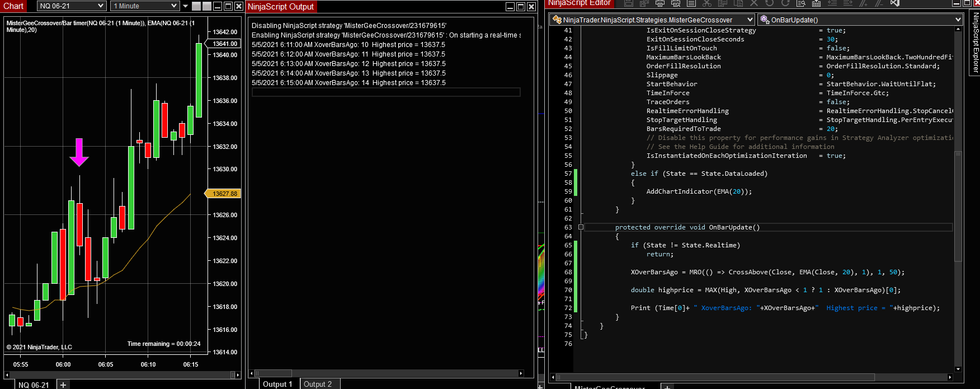Open the OnBarUpdate() member dropdown
Screen dimensions: 980x389
pyautogui.click(x=860, y=20)
